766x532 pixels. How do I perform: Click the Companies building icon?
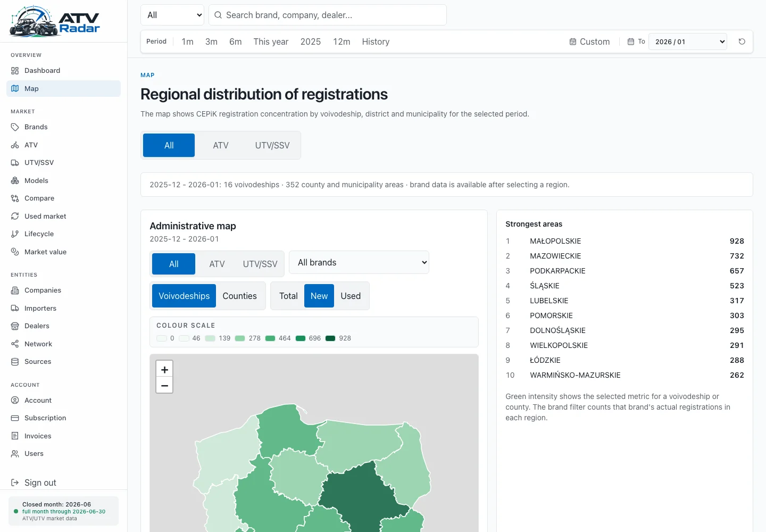coord(15,290)
